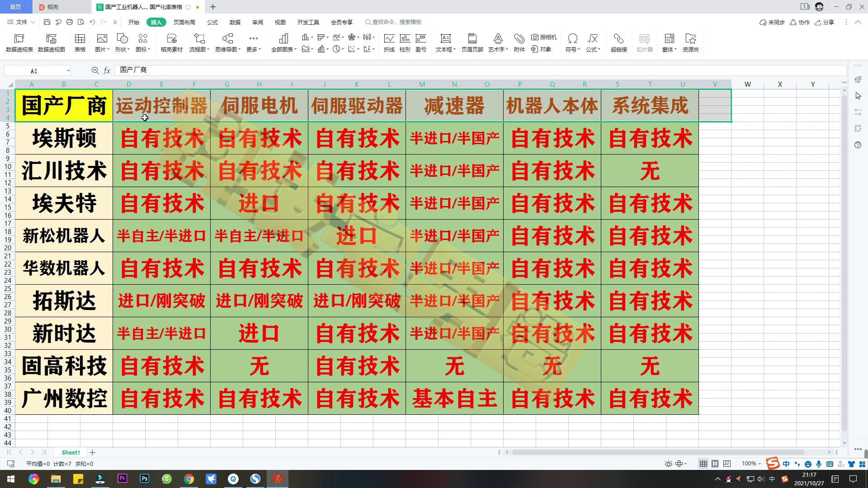Expand the zoom 100% dropdown

pyautogui.click(x=752, y=464)
